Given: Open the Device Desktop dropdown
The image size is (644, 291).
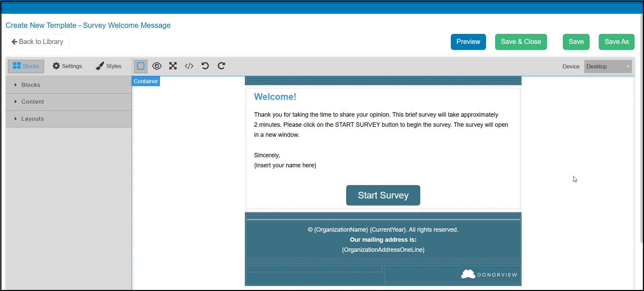Looking at the screenshot, I should 608,66.
